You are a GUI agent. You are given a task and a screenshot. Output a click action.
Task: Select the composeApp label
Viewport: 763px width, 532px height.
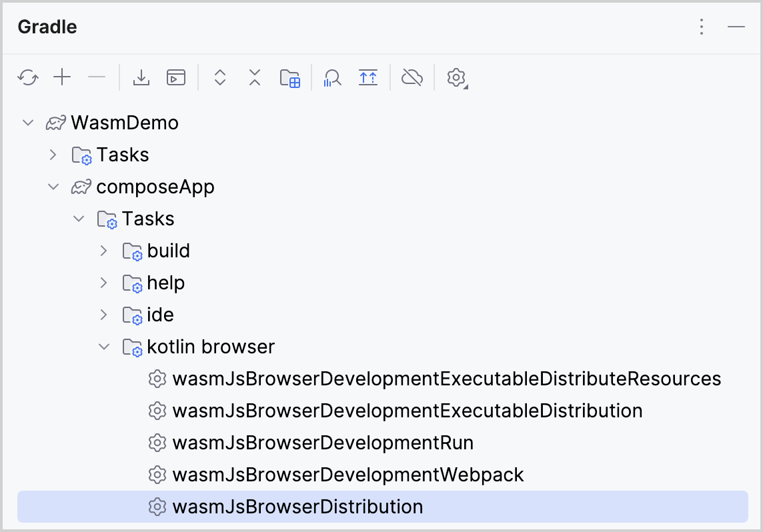click(x=155, y=187)
